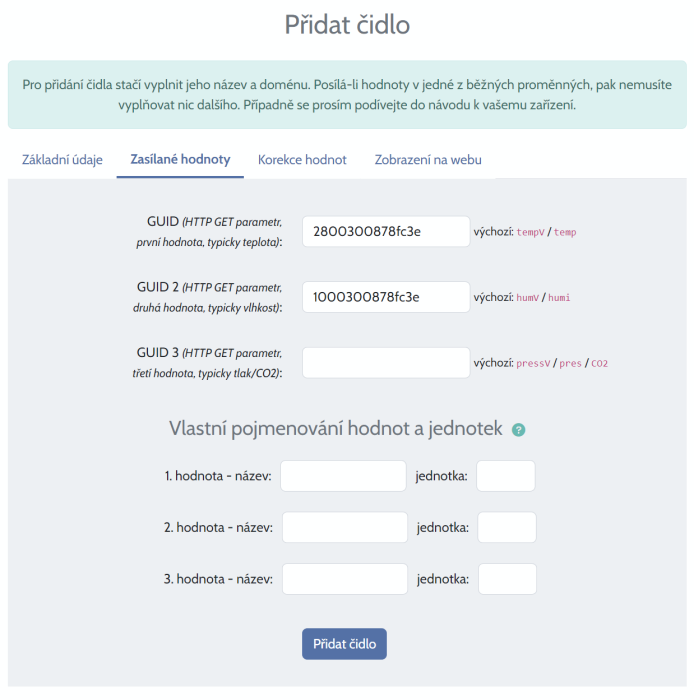Click the pressV default variable code
694x700 pixels.
pyautogui.click(x=533, y=364)
